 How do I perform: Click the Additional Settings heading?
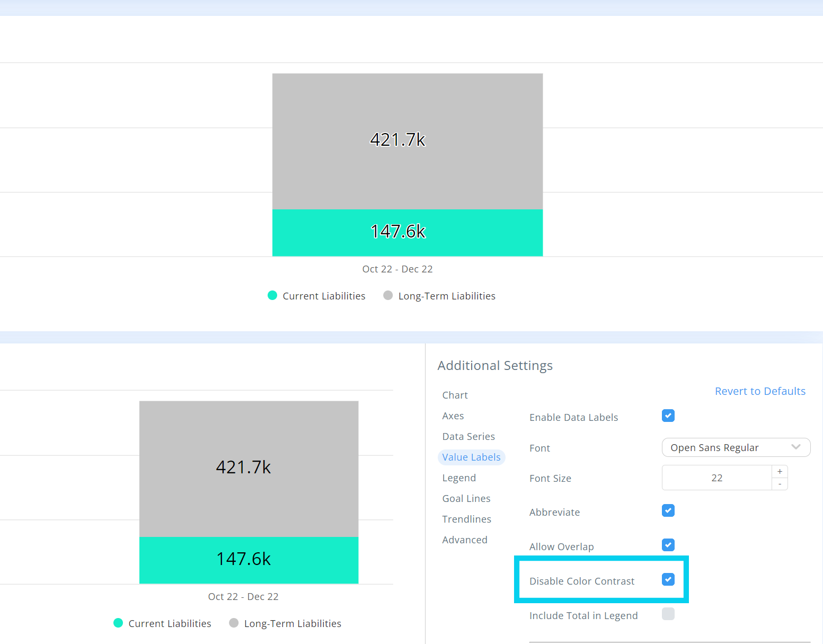(495, 365)
